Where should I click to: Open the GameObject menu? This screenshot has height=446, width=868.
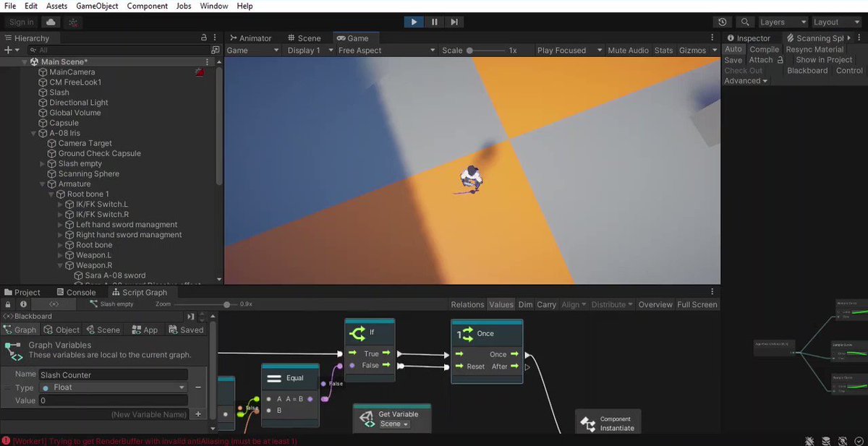[96, 6]
